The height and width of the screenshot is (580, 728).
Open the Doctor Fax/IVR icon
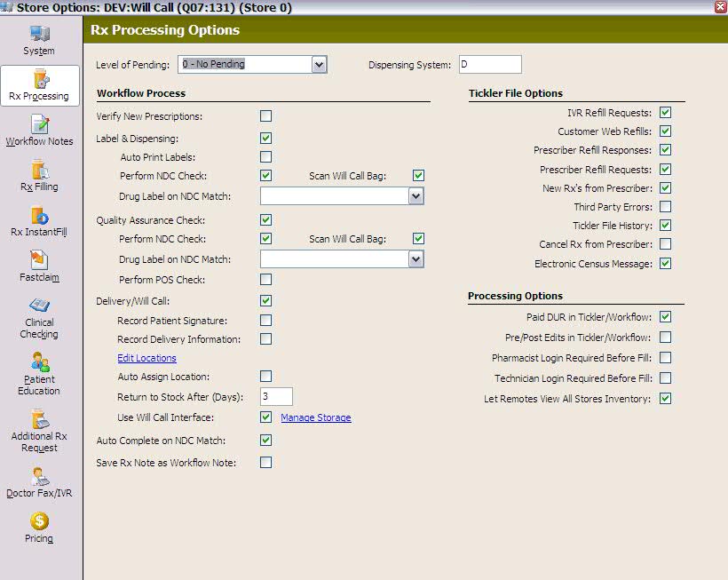click(40, 476)
